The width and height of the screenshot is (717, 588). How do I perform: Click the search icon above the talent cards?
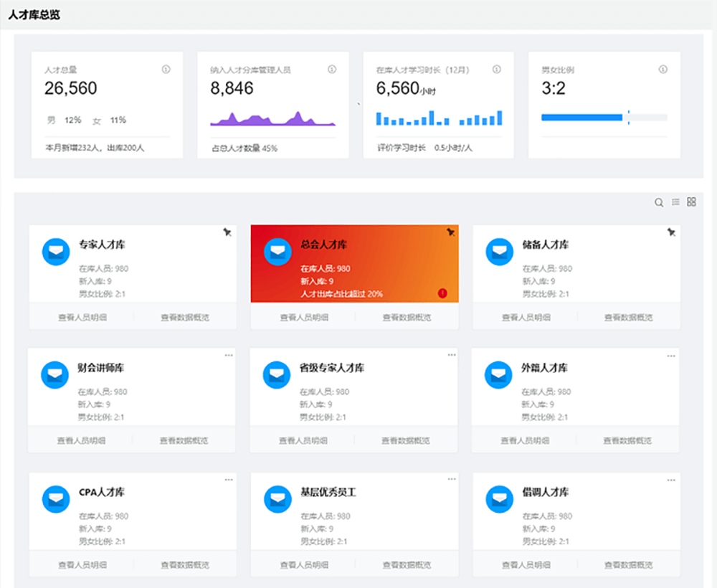(x=659, y=203)
